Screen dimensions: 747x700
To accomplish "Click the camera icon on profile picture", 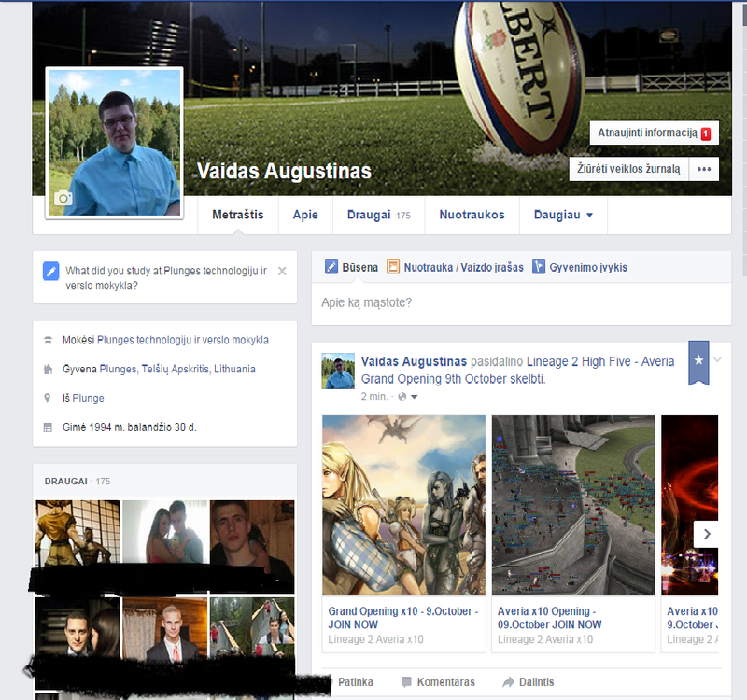I will 63,199.
